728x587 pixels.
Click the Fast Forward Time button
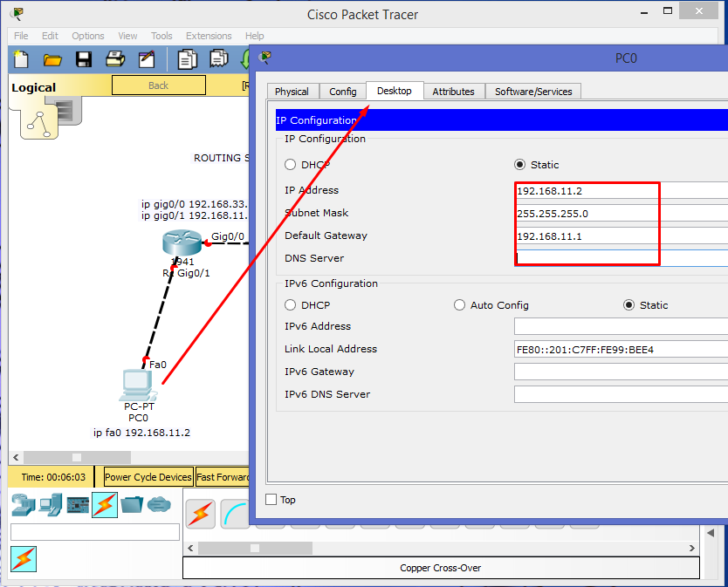click(x=222, y=477)
